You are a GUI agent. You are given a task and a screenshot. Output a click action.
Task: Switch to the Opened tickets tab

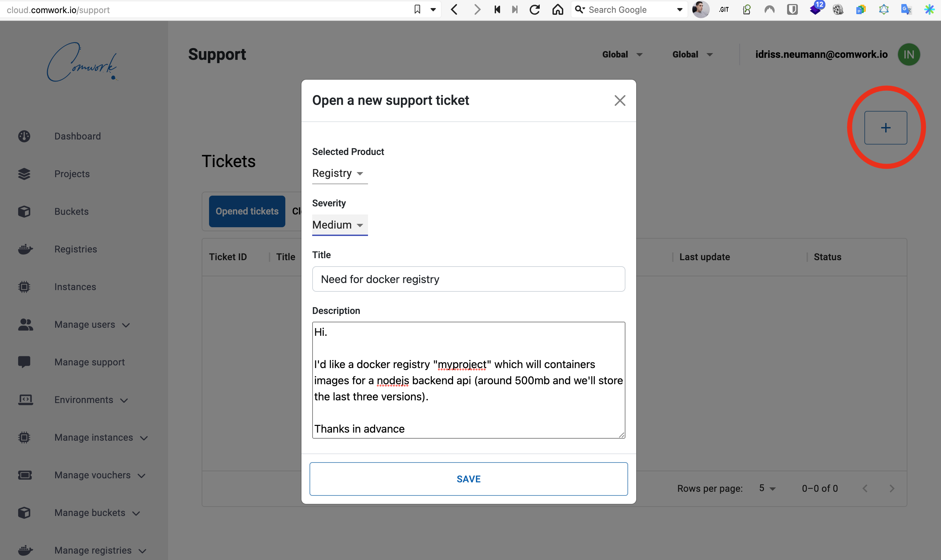247,211
